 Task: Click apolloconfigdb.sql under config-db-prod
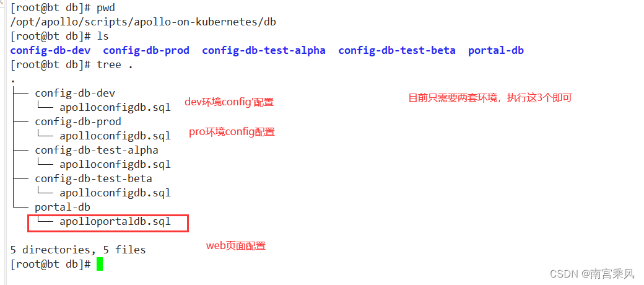coord(115,136)
